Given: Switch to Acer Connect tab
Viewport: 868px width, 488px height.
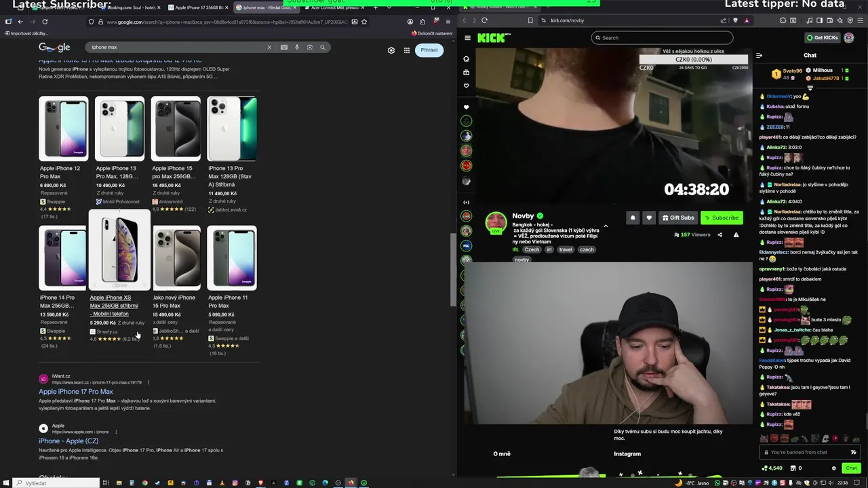Looking at the screenshot, I should click(335, 7).
